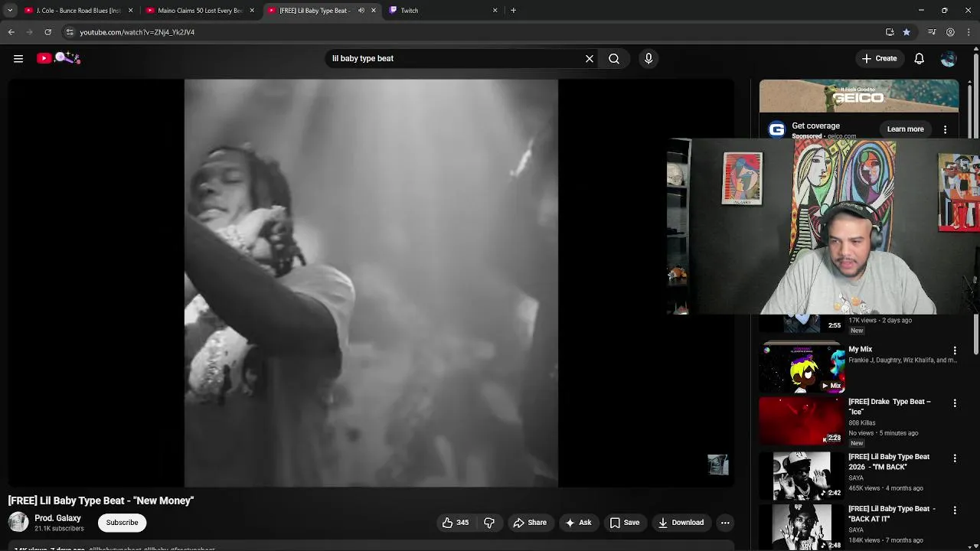Go to the YouTube home logo

coord(58,58)
